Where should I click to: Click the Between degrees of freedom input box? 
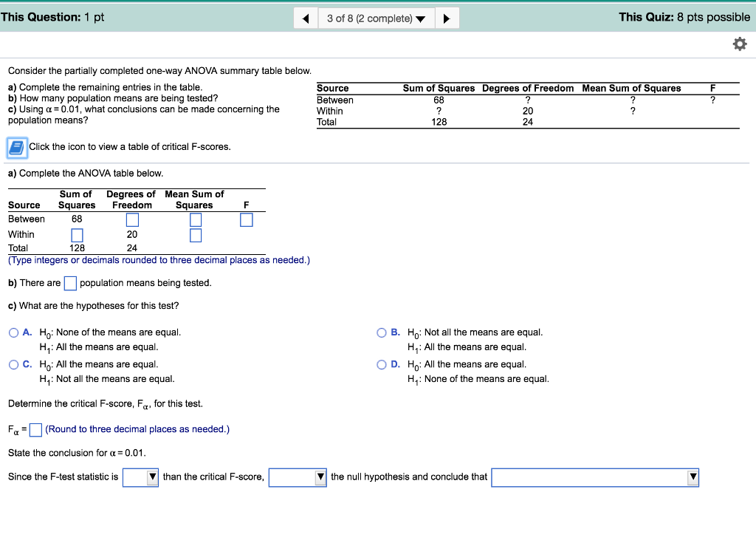click(132, 220)
